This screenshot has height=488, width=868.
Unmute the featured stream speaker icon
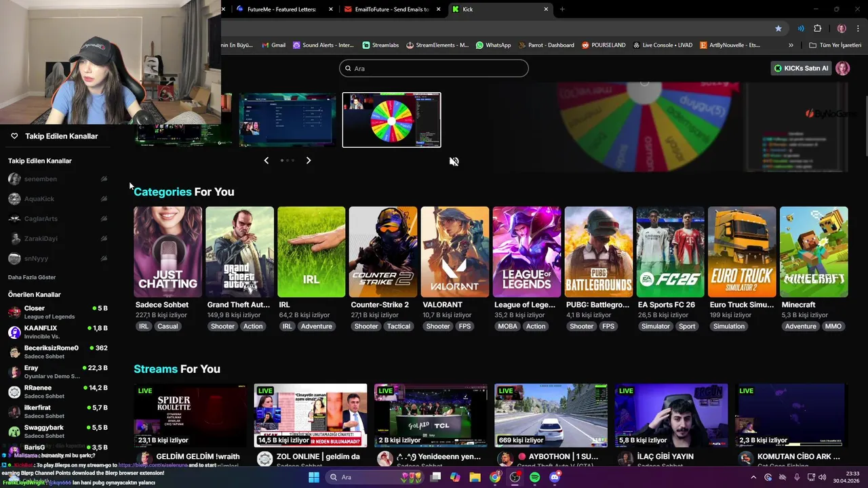coord(454,161)
